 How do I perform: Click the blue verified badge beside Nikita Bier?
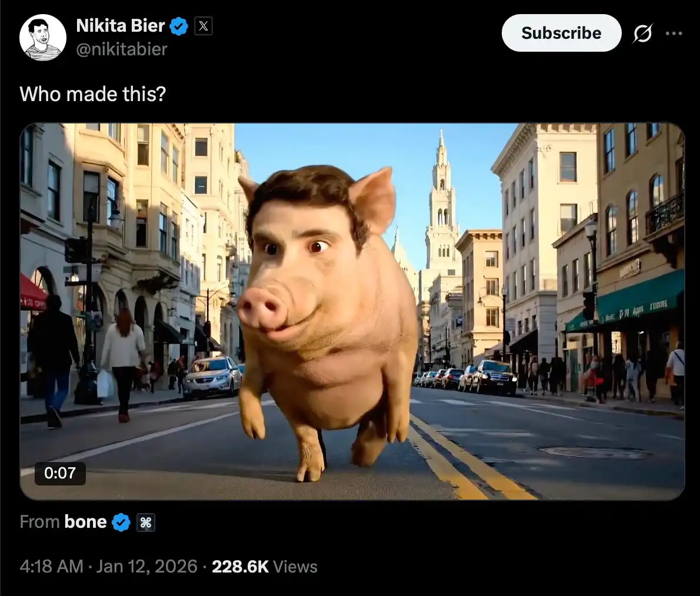tap(179, 26)
